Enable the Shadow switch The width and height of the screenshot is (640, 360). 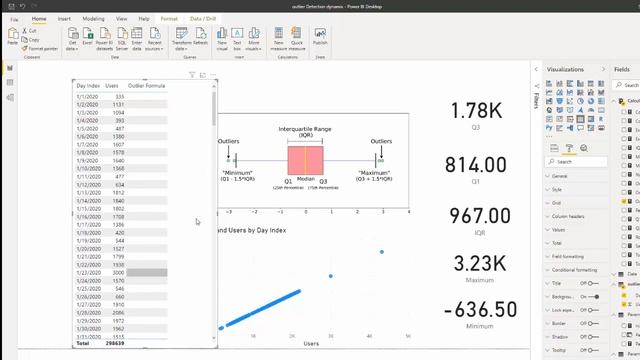[593, 337]
